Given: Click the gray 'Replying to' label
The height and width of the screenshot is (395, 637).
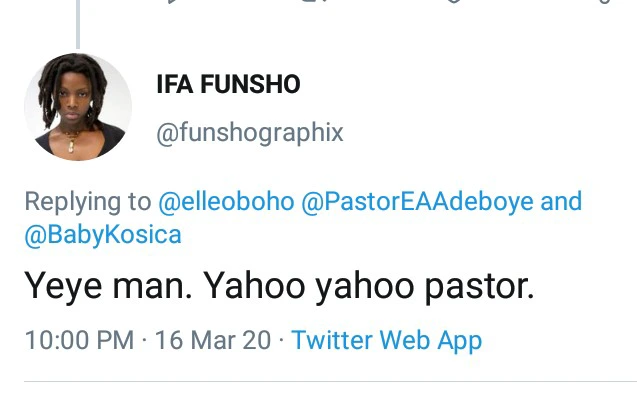Looking at the screenshot, I should pos(88,202).
